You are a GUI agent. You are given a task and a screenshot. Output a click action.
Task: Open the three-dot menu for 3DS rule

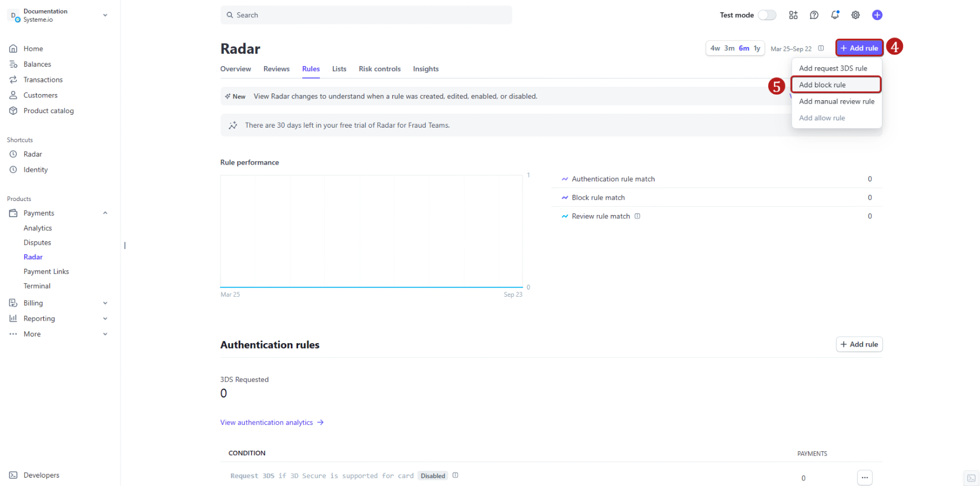click(865, 478)
